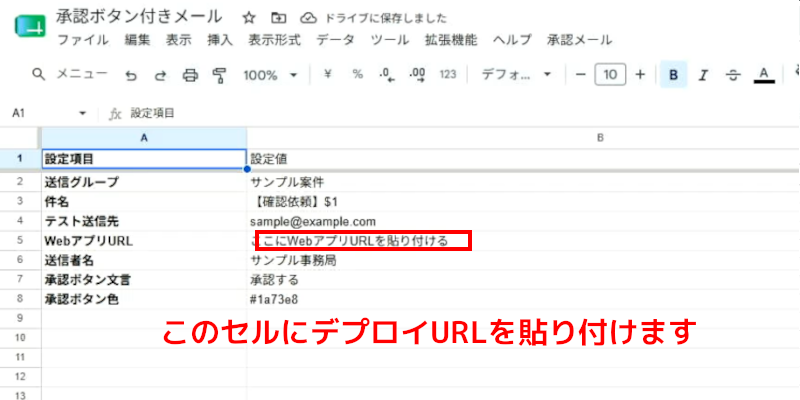Viewport: 800px width, 400px height.
Task: Decrease decimal places
Action: click(387, 75)
